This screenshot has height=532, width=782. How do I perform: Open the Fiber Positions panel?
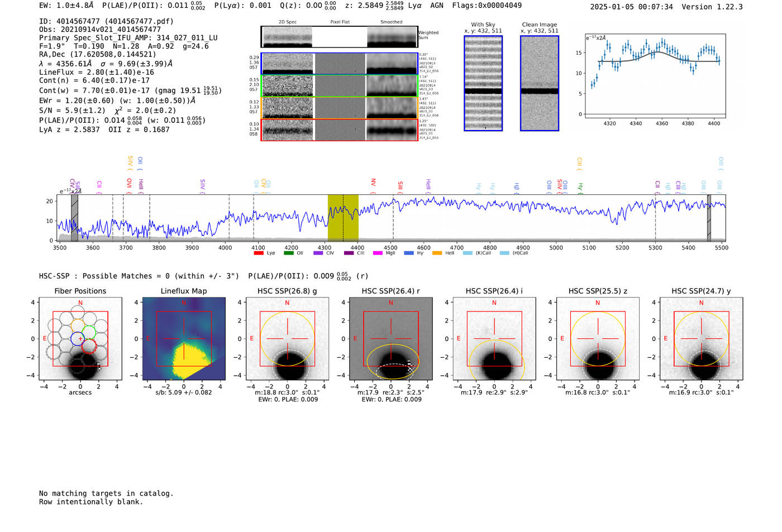[x=80, y=339]
